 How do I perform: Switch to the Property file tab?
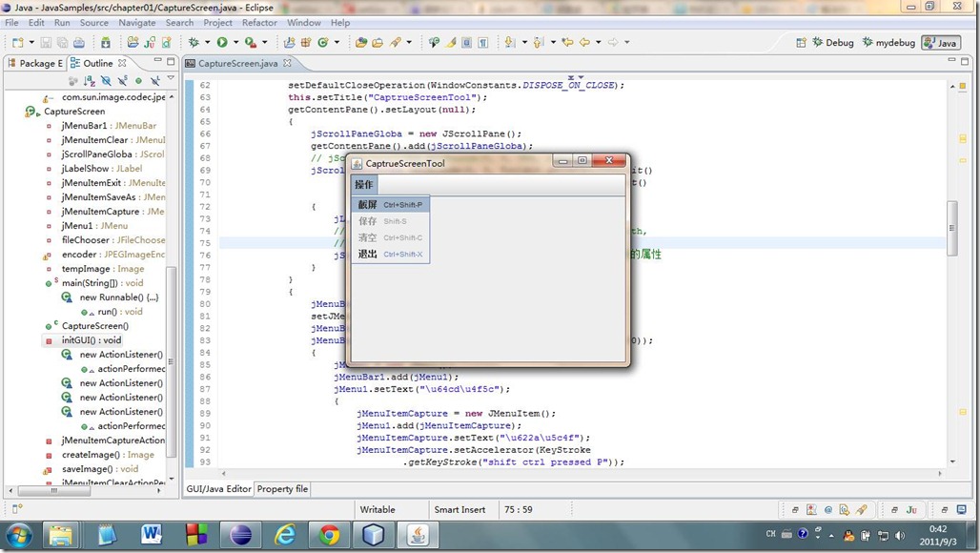coord(282,489)
